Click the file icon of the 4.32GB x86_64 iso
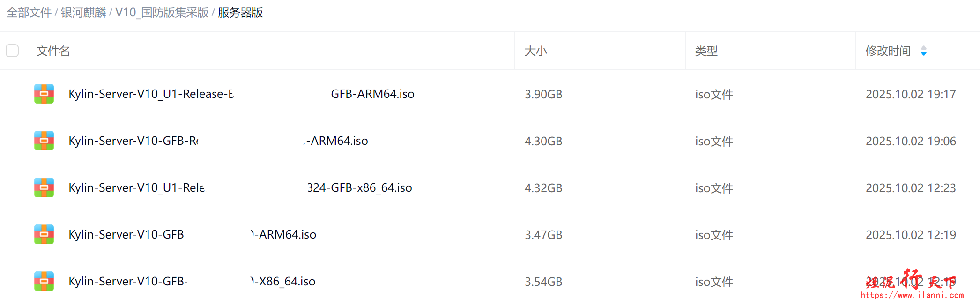980x306 pixels. coord(44,187)
